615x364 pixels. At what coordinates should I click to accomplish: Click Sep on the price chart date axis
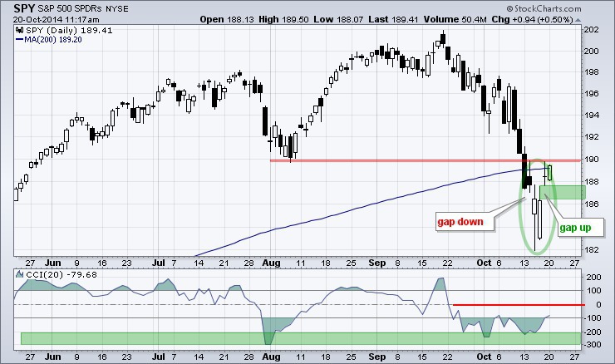377,263
